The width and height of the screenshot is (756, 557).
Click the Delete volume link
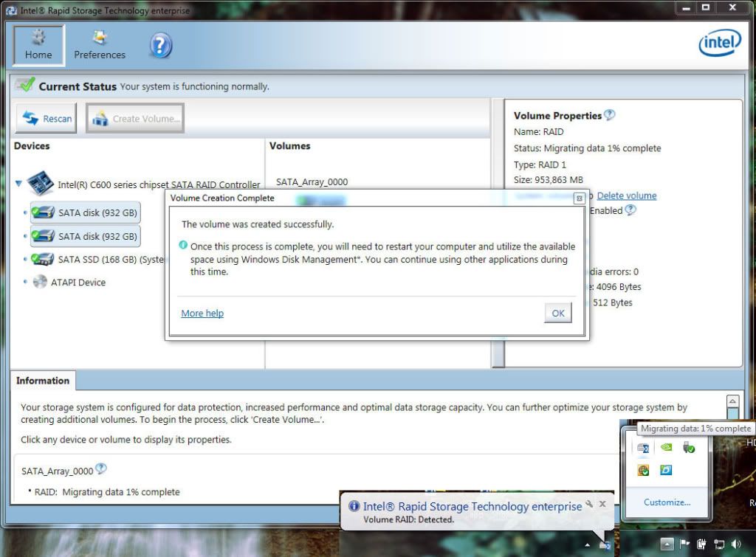626,196
